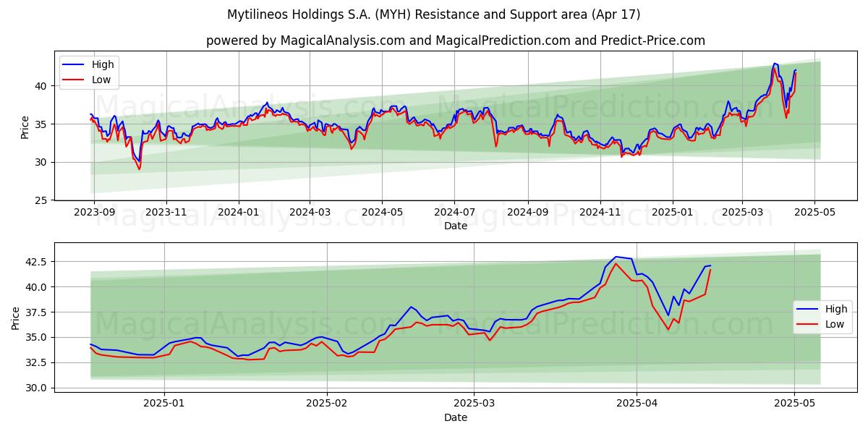Screen dimensions: 868x434
Task: Click the lower chart Date axis label
Action: pos(456,417)
